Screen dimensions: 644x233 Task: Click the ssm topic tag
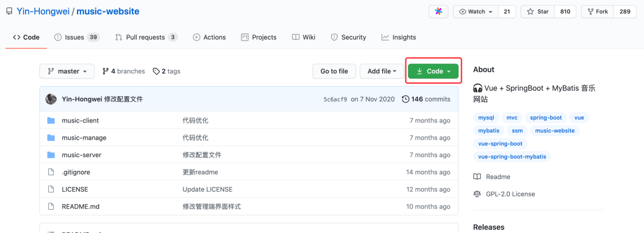point(517,131)
